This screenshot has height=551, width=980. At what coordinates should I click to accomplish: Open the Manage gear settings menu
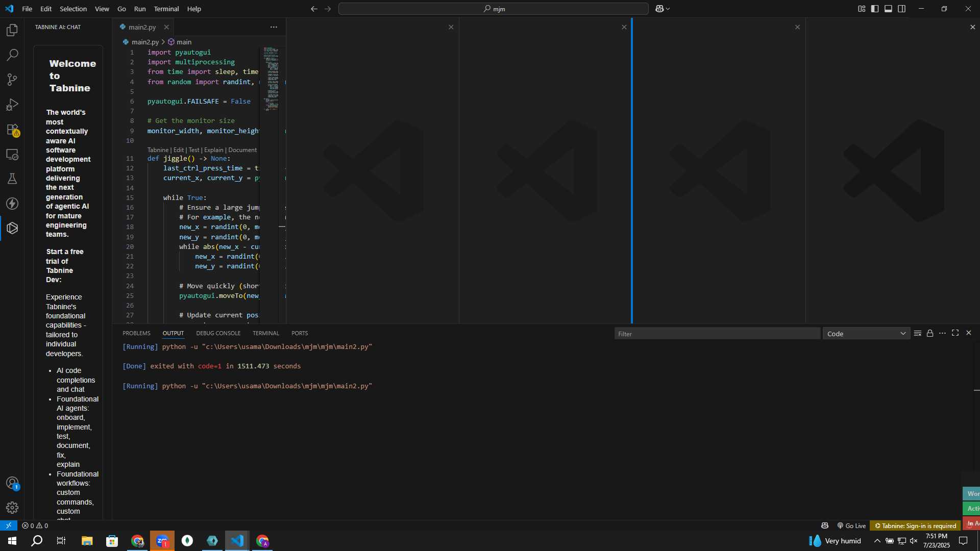tap(12, 508)
